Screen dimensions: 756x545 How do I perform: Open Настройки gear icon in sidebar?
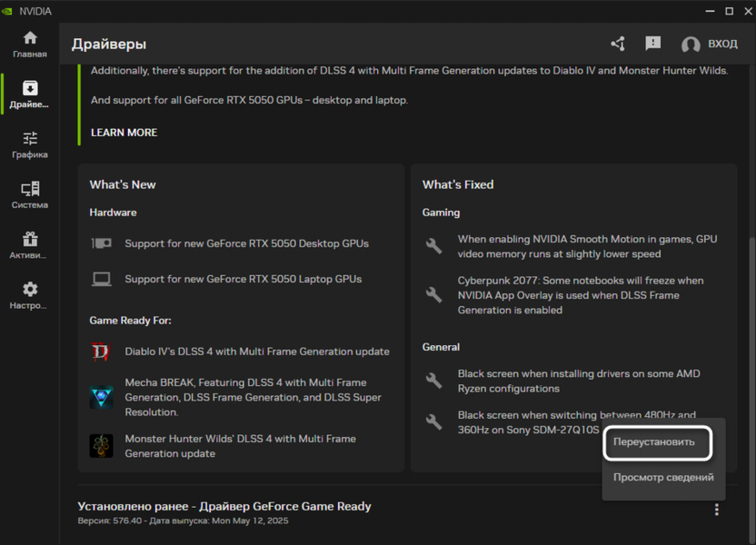30,295
